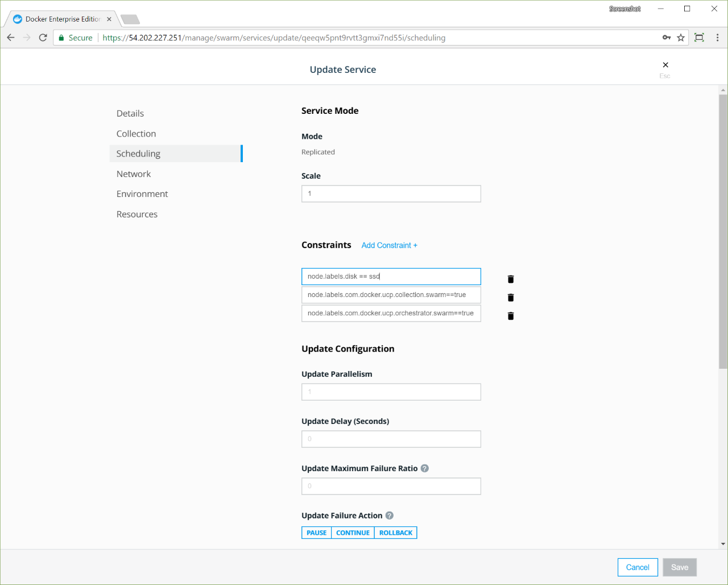Delete the orchestrator.swarm==true constraint

(510, 316)
